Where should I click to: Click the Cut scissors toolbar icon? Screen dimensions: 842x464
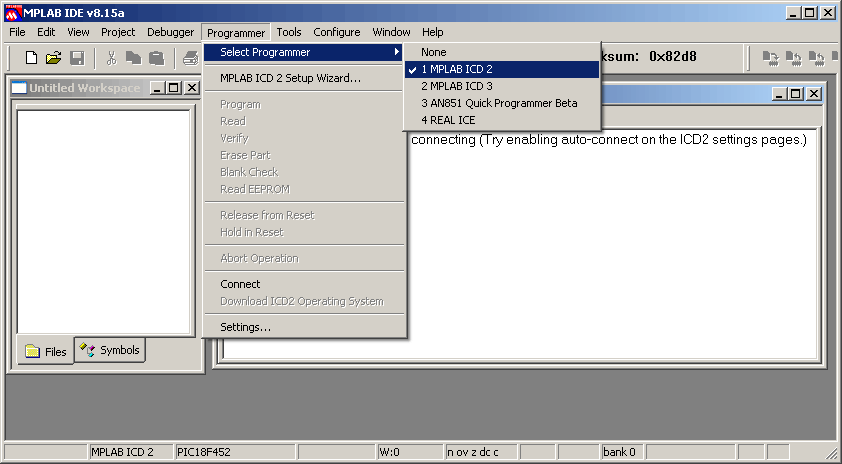tap(111, 57)
